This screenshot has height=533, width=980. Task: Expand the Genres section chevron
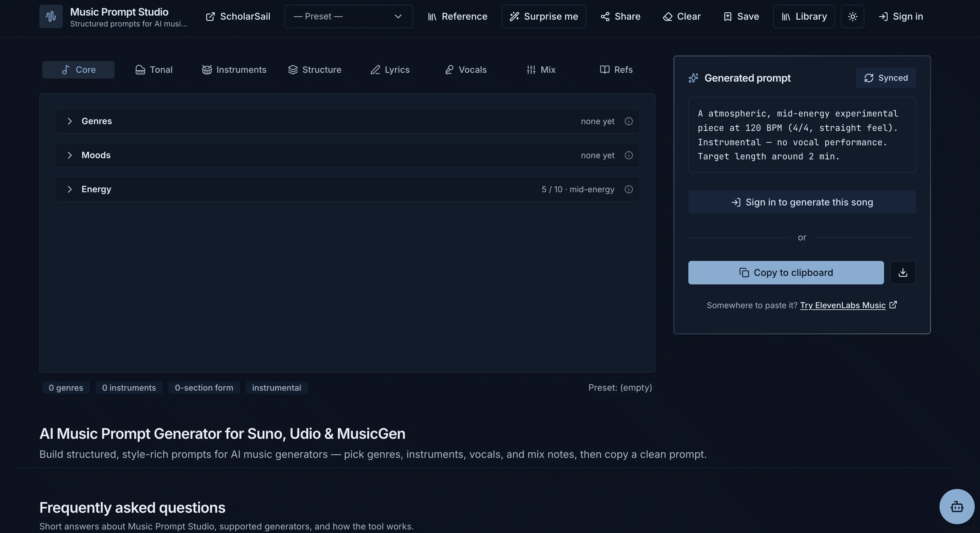(70, 121)
